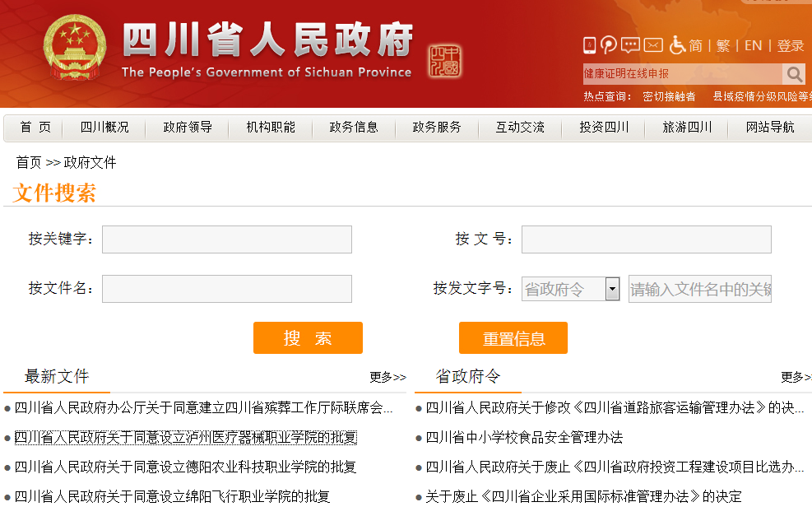Focus the 请输入文件名中的关键 input
The height and width of the screenshot is (516, 812).
coord(699,289)
